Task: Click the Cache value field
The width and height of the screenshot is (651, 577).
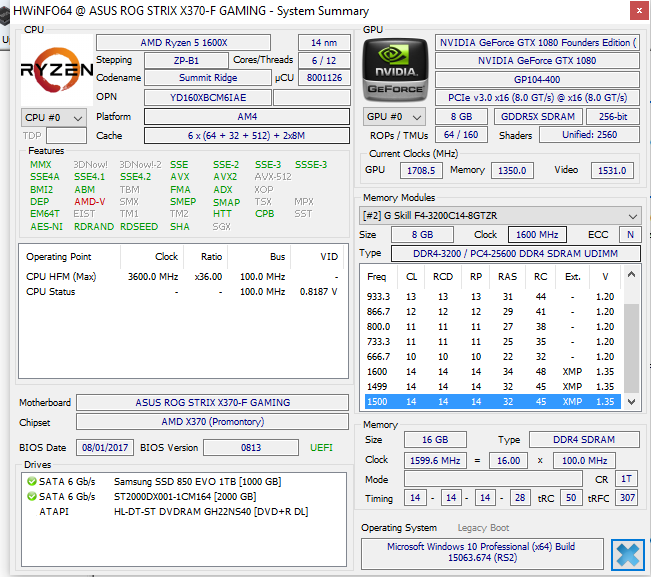Action: tap(247, 136)
